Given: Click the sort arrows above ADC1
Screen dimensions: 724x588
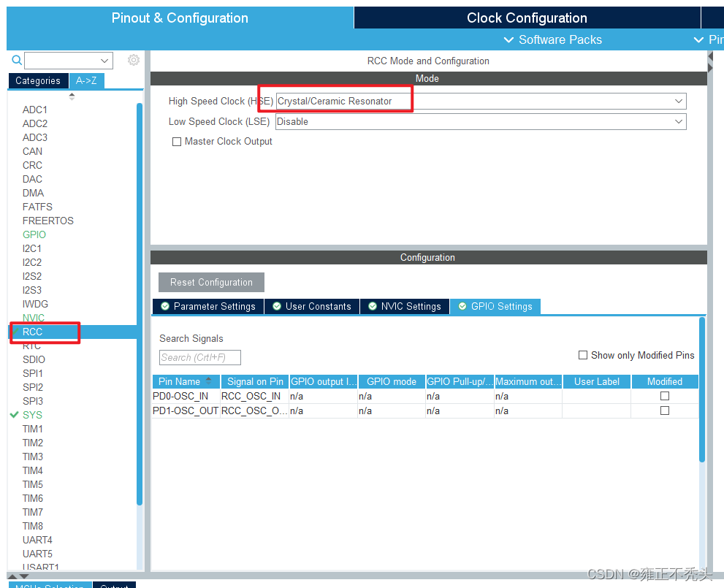Looking at the screenshot, I should 72,96.
